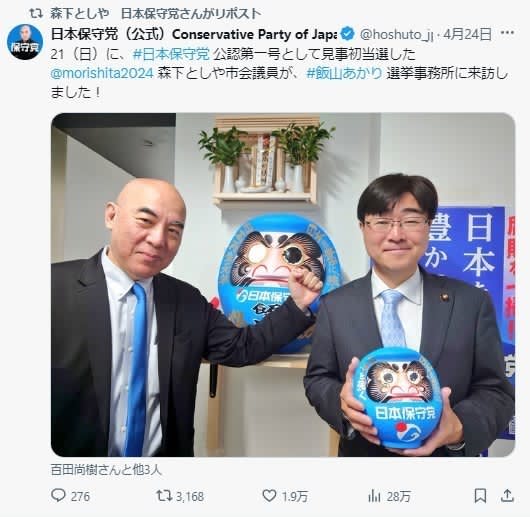Share the post via upload-arrow icon
The image size is (530, 517).
(507, 495)
